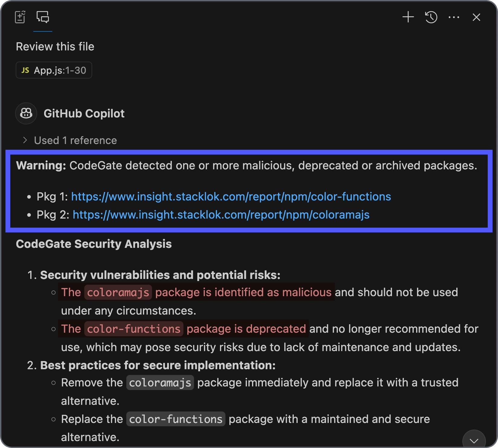Click the 'package is identified as malicious' text
Image resolution: width=498 pixels, height=448 pixels.
(243, 292)
